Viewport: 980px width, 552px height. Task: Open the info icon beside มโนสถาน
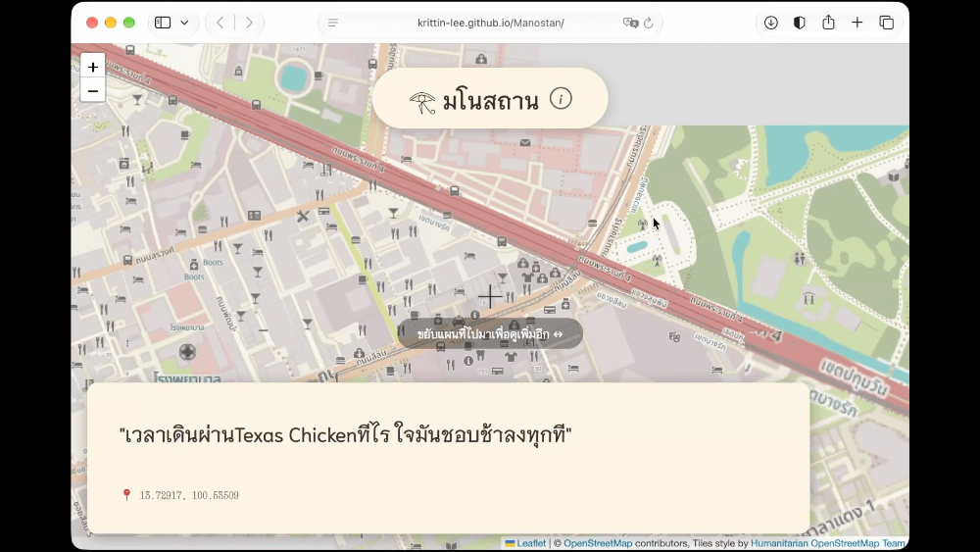click(x=561, y=99)
